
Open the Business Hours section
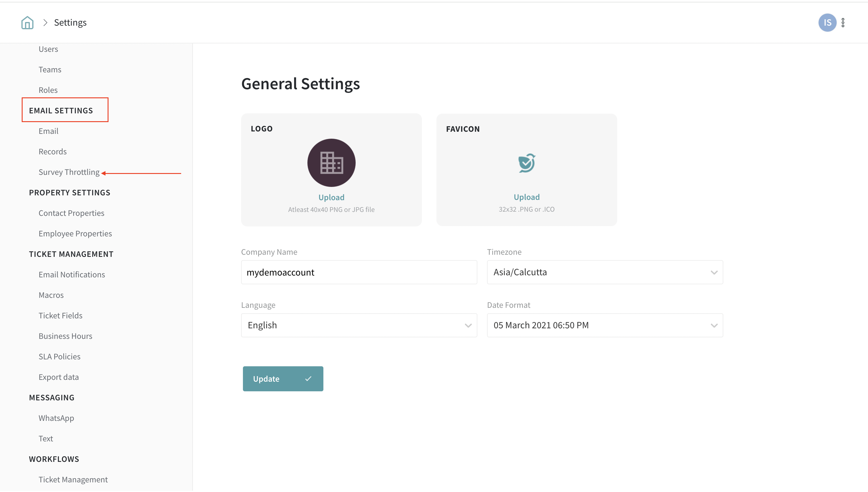click(x=65, y=336)
